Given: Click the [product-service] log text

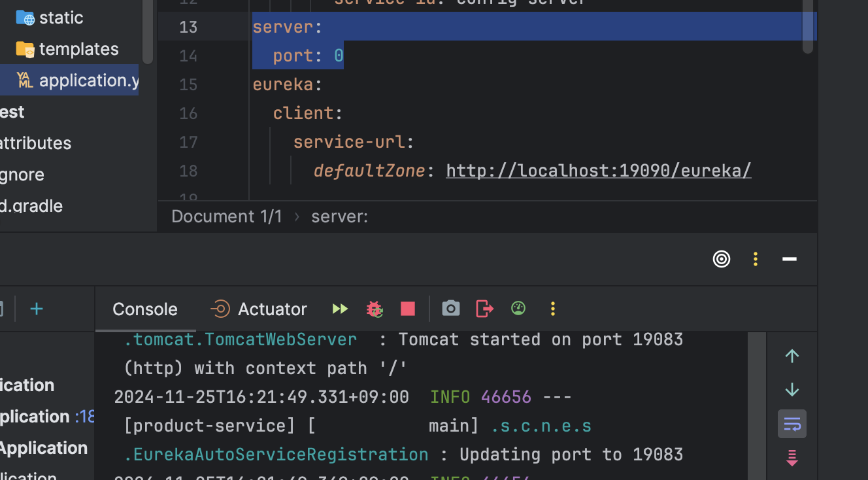Looking at the screenshot, I should point(210,426).
